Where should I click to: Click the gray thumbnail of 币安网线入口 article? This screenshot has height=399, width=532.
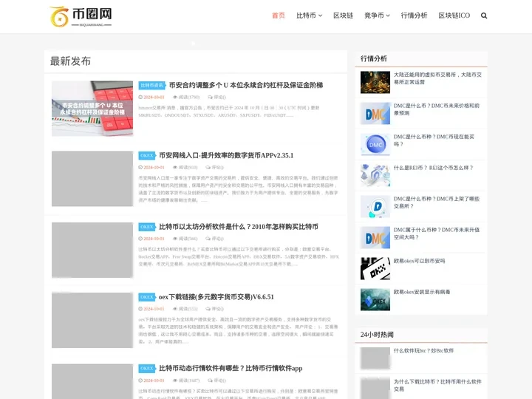92,179
